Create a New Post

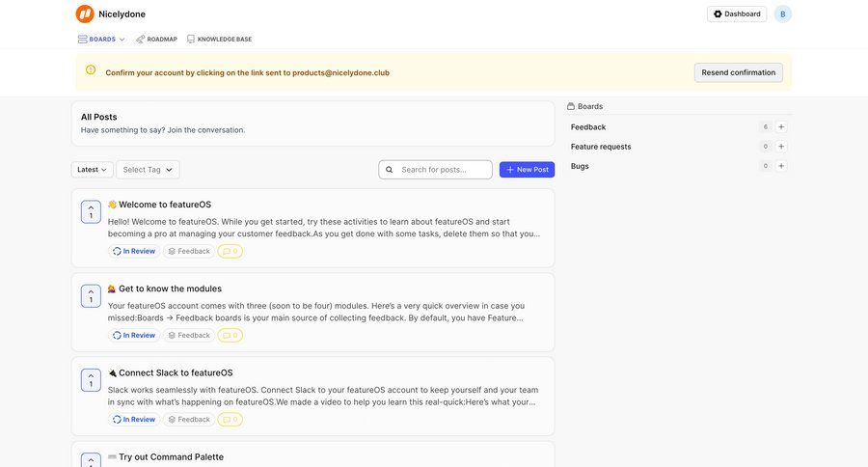tap(527, 170)
